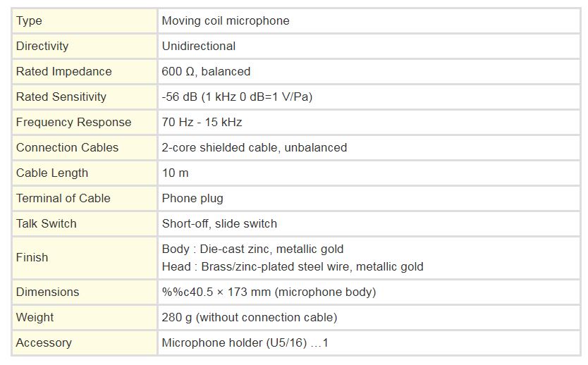Click the Cable Length value 10 m
Viewport: 588px width, 365px height.
(x=175, y=173)
